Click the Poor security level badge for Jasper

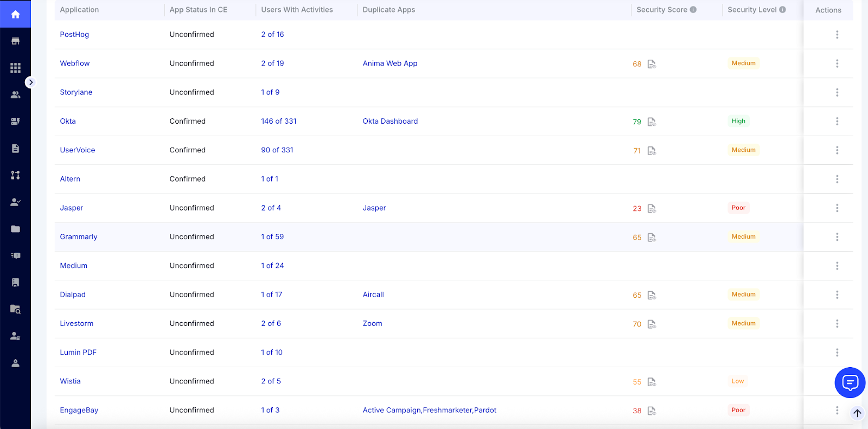click(x=738, y=208)
